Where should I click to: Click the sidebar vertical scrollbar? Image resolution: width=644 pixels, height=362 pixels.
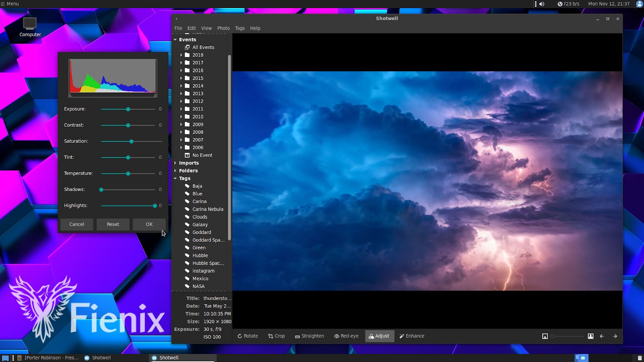[229, 148]
